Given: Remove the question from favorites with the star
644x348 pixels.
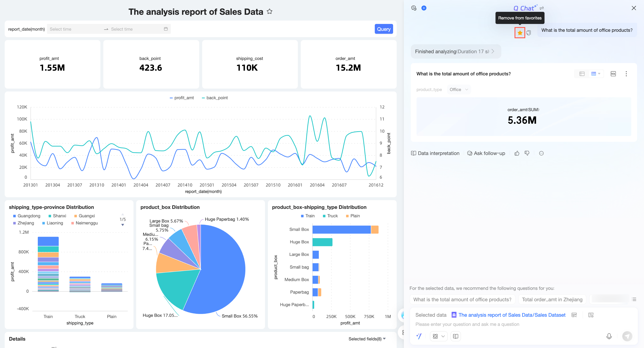Looking at the screenshot, I should click(x=520, y=33).
